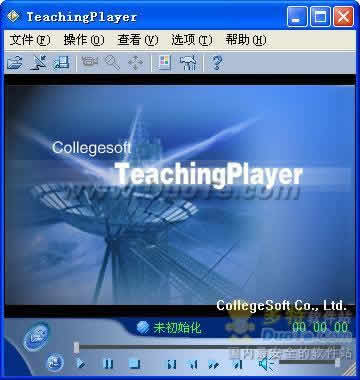Open the colored squares palette toolbar icon
Screen dimensions: 360x380
tap(164, 62)
